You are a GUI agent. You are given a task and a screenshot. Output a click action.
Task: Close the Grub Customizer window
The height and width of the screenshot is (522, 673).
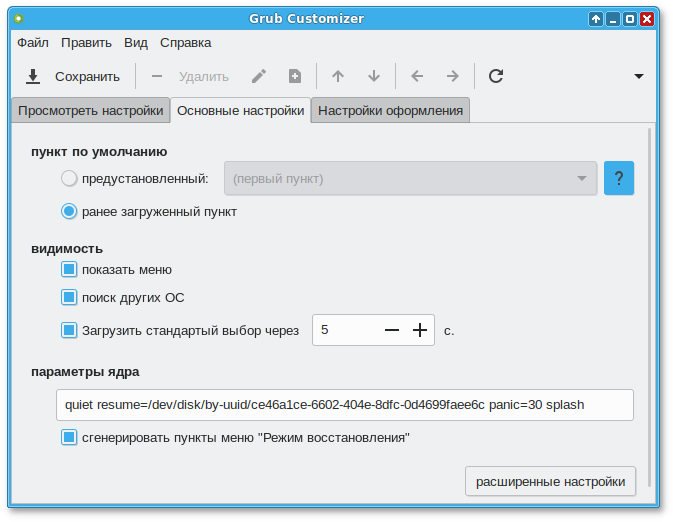click(x=647, y=19)
